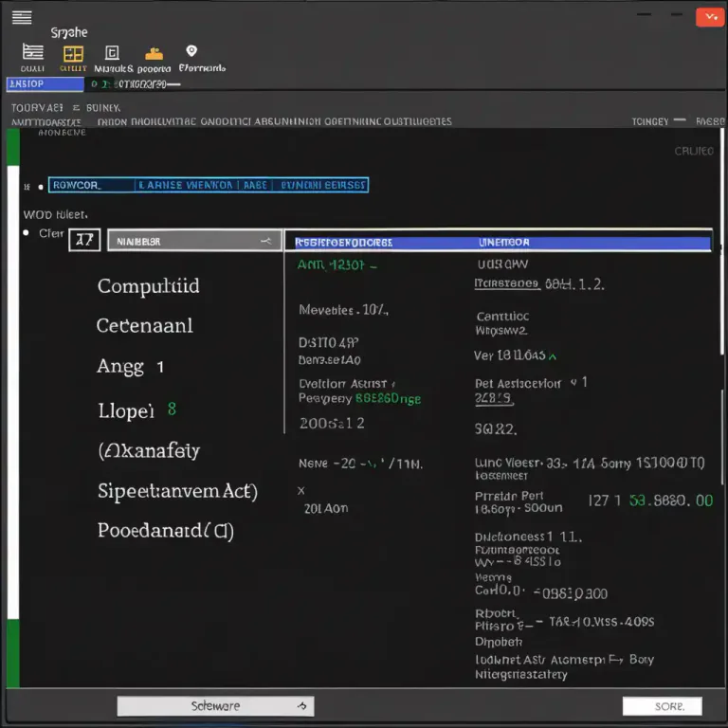Focus the field showing 17
Viewport: 728px width, 728px height.
point(84,240)
